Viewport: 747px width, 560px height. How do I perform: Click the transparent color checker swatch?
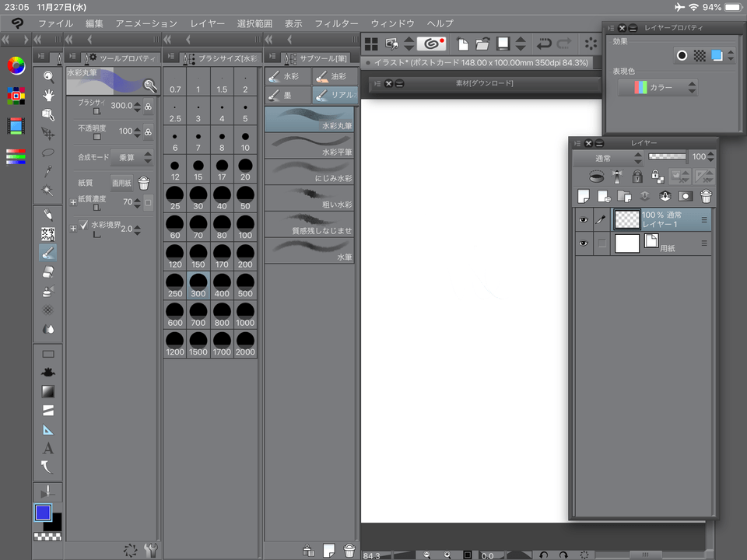click(x=47, y=537)
